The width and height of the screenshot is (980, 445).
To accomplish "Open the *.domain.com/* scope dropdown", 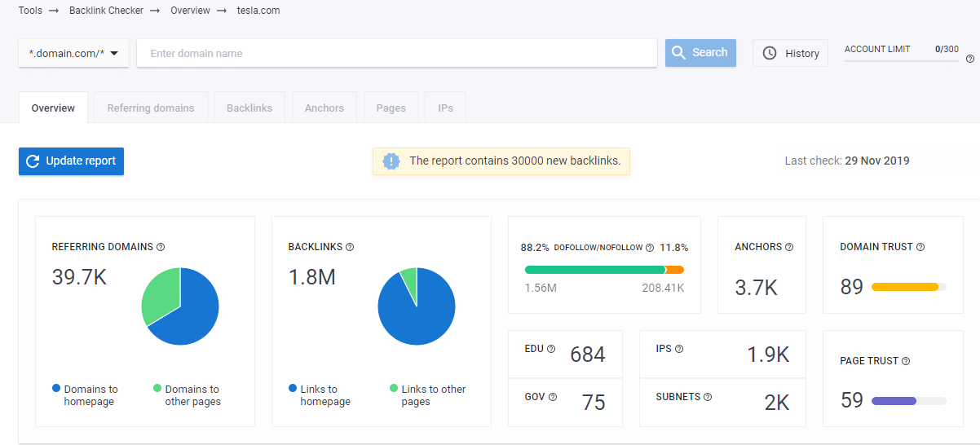I will click(x=73, y=53).
